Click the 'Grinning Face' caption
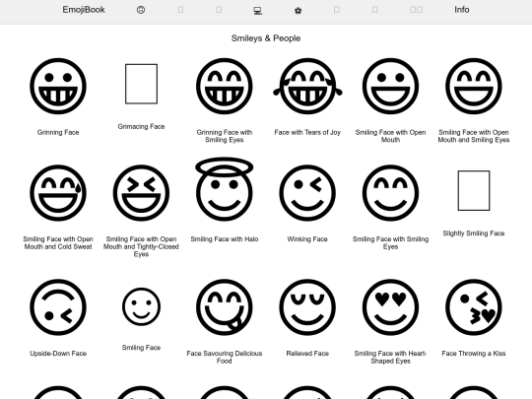The width and height of the screenshot is (532, 399). click(x=58, y=132)
